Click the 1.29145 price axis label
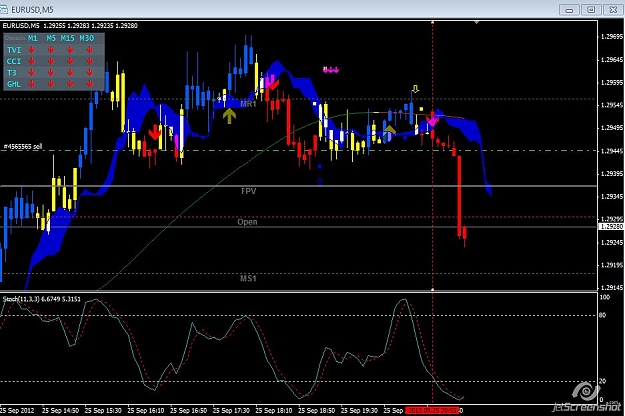625x416 pixels. pos(611,287)
